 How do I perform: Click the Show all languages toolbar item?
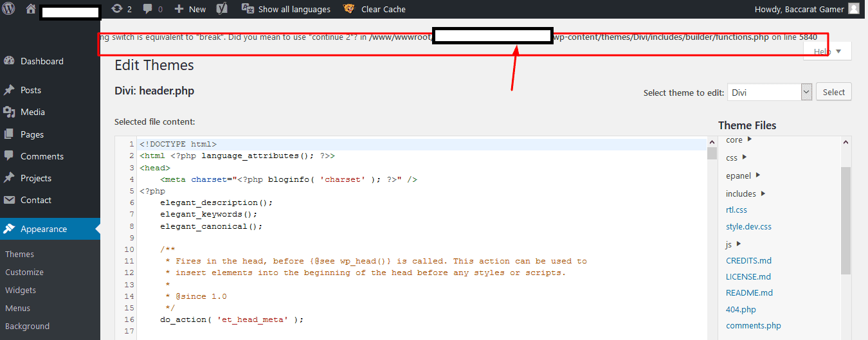(x=285, y=9)
